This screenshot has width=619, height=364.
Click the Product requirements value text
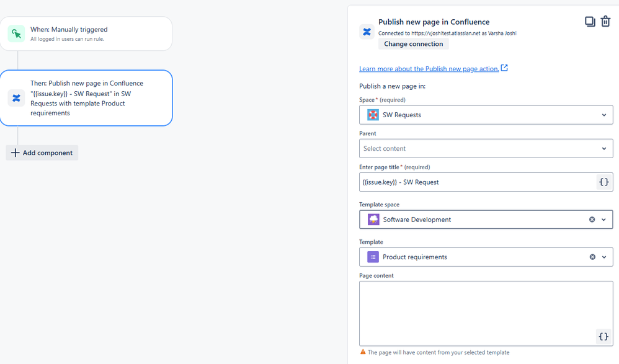(414, 257)
